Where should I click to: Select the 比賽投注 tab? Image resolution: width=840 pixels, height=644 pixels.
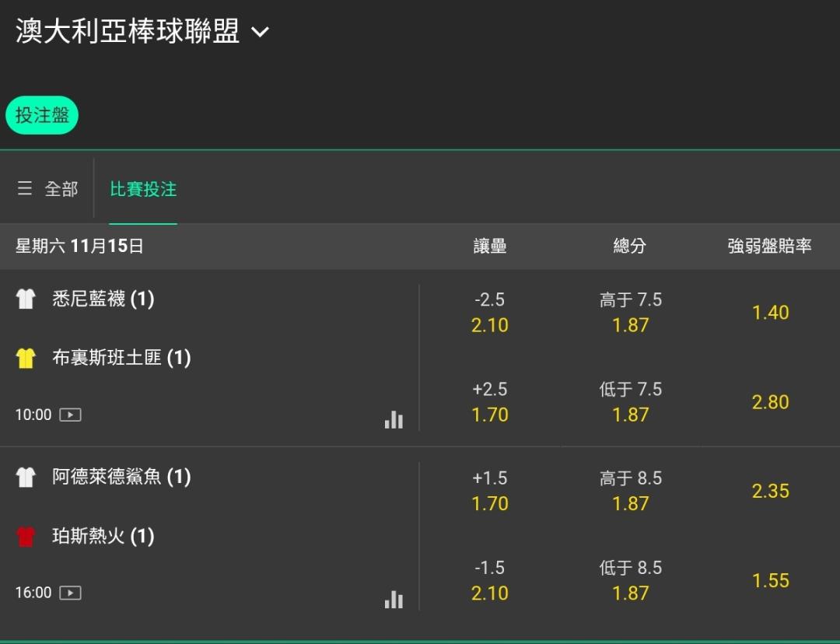pyautogui.click(x=143, y=189)
